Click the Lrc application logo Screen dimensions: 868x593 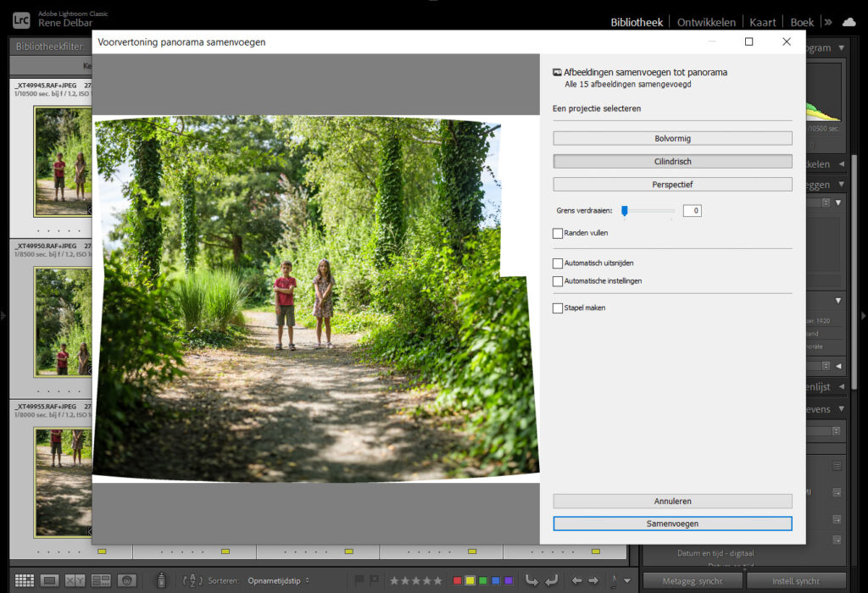point(21,20)
